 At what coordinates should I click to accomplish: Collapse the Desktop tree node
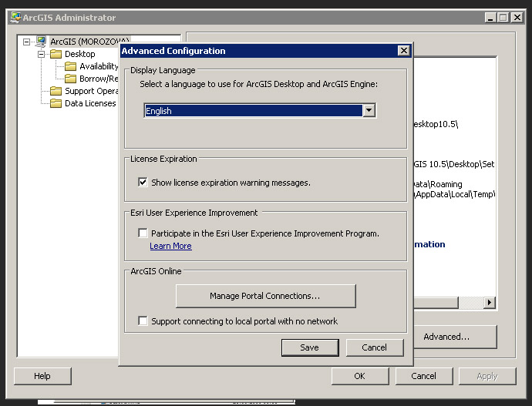pyautogui.click(x=42, y=54)
